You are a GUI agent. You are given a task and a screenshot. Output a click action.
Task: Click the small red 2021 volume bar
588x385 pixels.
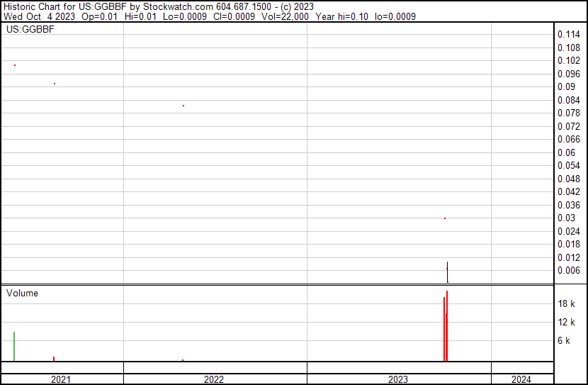click(x=54, y=359)
